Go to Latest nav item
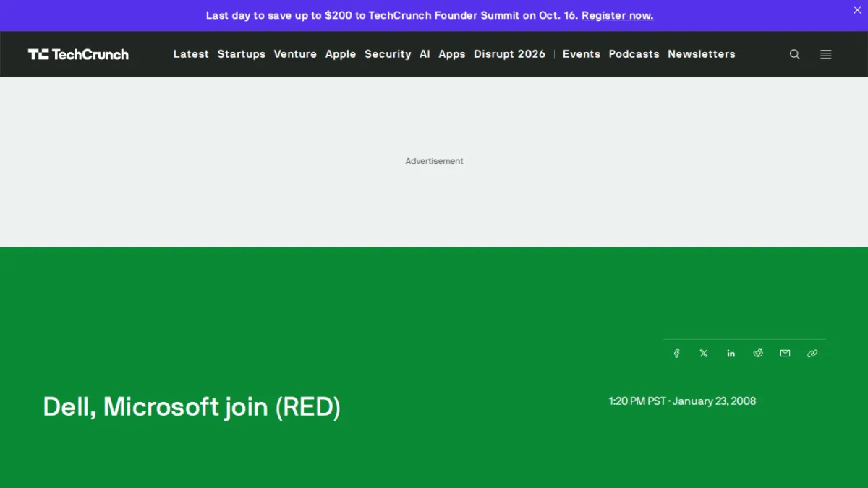Image resolution: width=868 pixels, height=488 pixels. click(x=191, y=54)
